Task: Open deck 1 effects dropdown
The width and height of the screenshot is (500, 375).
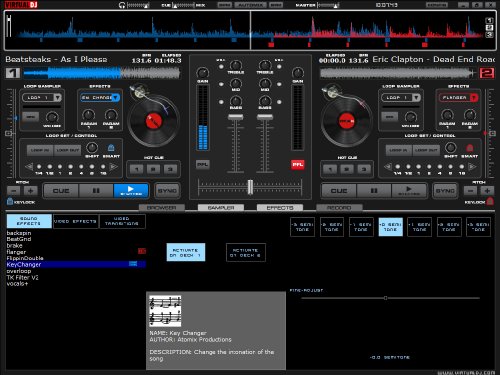Action: pyautogui.click(x=115, y=97)
